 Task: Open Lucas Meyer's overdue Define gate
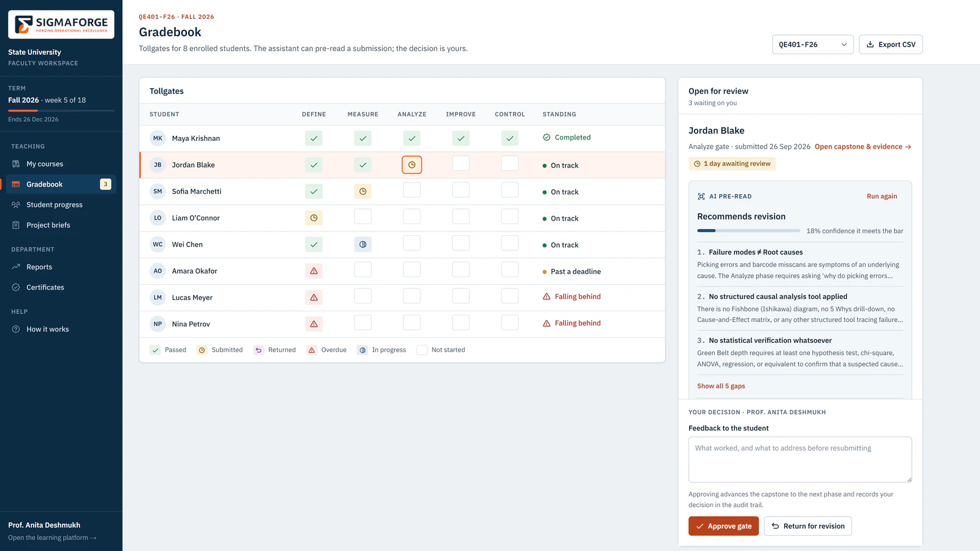click(314, 298)
